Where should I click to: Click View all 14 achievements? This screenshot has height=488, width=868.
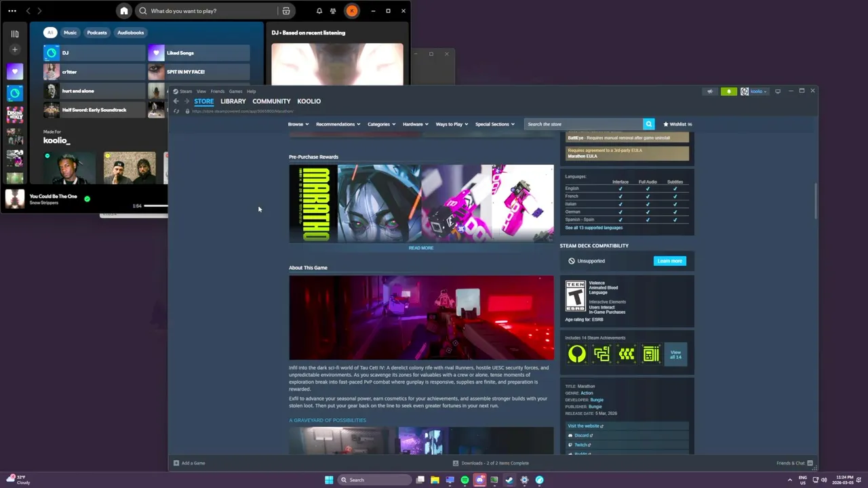pyautogui.click(x=675, y=354)
